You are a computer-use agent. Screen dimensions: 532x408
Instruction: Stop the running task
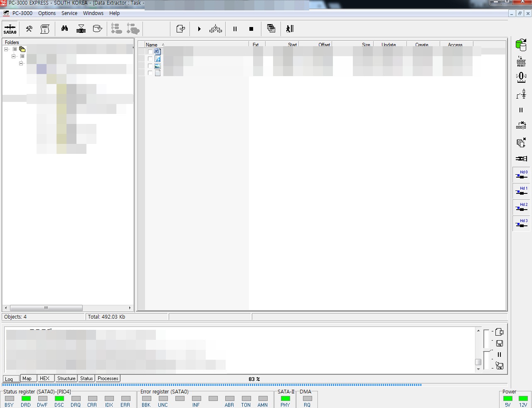[251, 29]
